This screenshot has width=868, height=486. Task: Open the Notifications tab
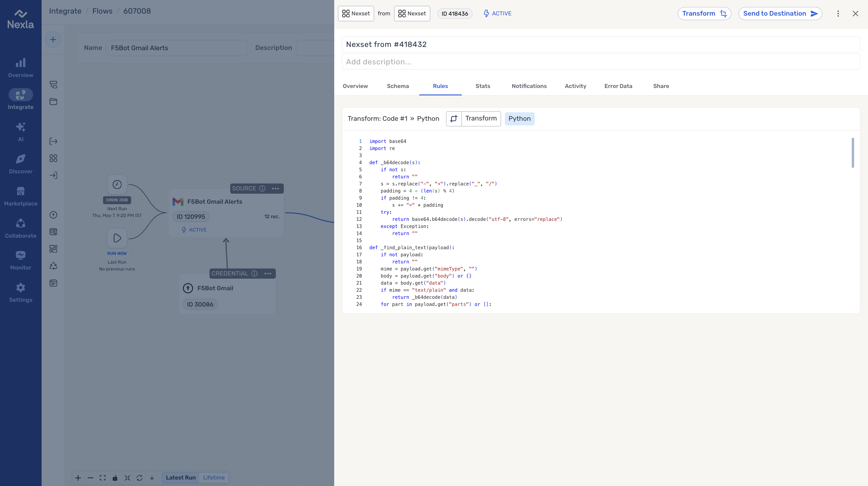point(529,86)
